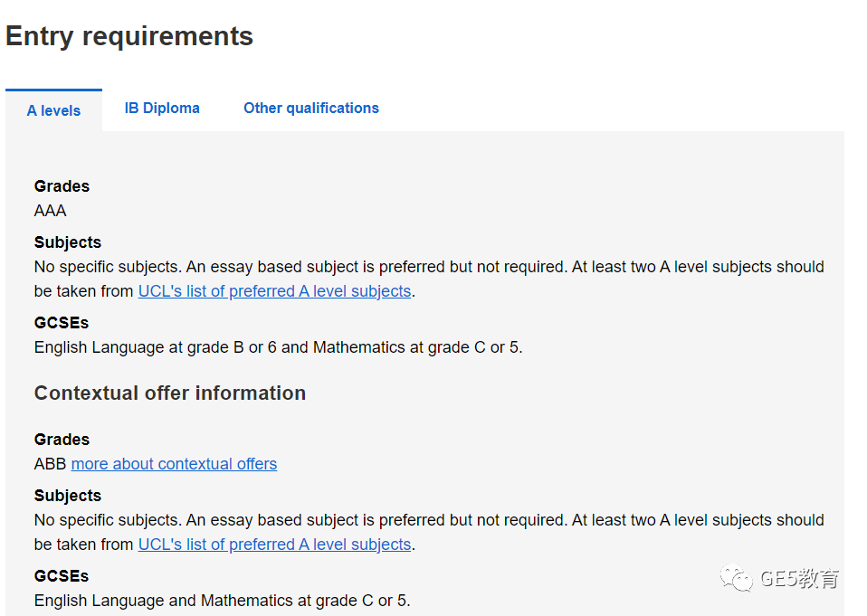This screenshot has height=616, width=867.
Task: Open UCL's preferred subjects link under contextual offer
Action: (x=275, y=545)
